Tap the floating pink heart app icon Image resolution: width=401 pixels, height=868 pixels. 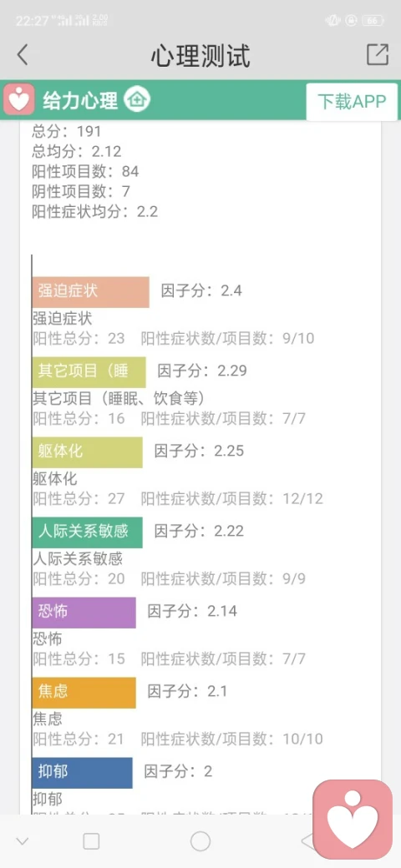(353, 820)
